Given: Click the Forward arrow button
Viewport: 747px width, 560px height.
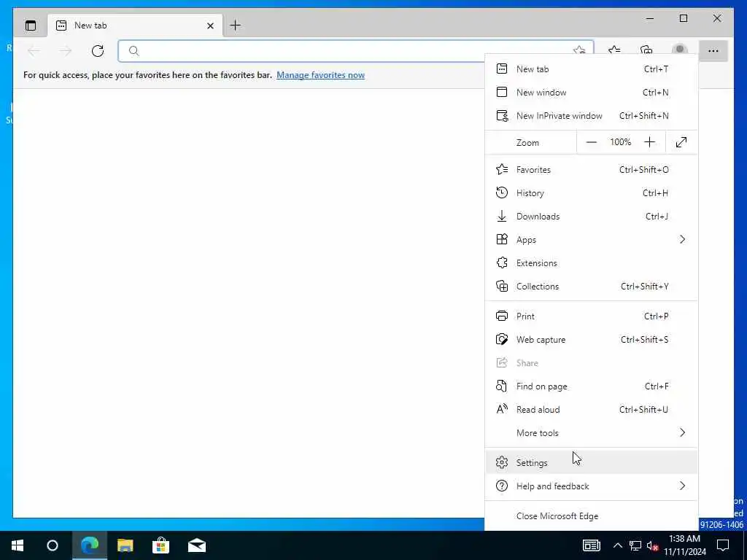Looking at the screenshot, I should pos(66,51).
